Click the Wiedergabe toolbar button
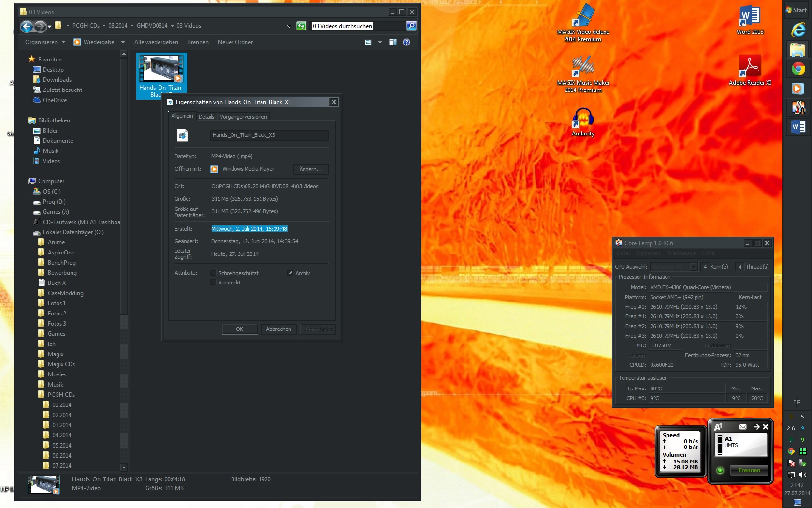Viewport: 812px width, 508px height. tap(94, 42)
